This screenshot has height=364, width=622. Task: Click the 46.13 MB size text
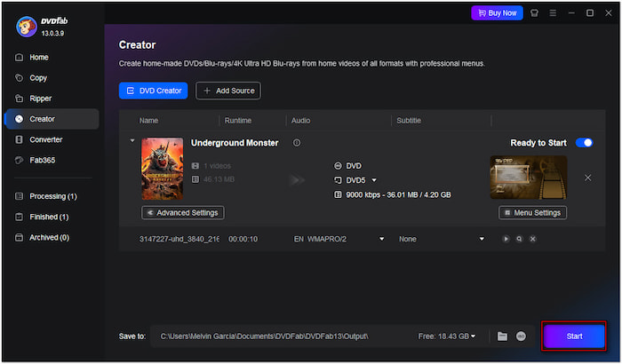click(x=219, y=179)
